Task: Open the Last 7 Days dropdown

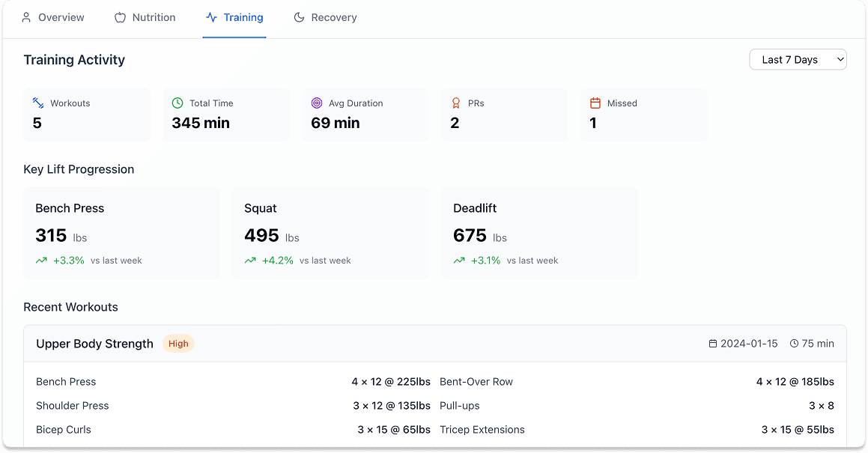Action: click(798, 60)
